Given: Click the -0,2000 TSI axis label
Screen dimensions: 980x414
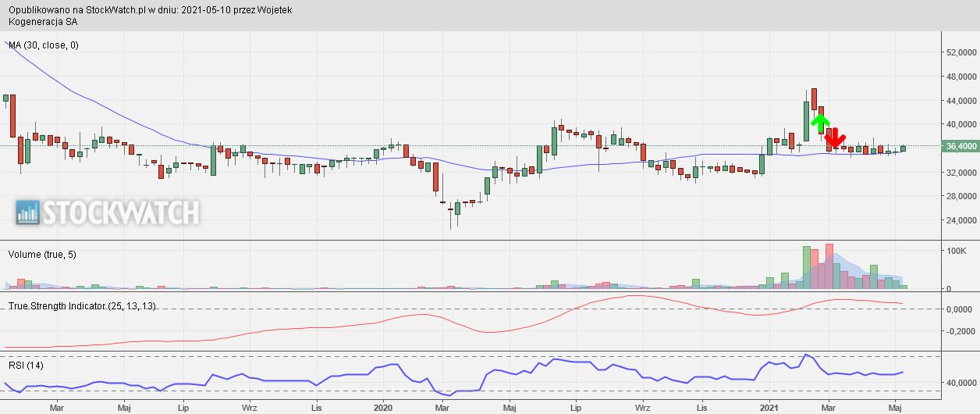Looking at the screenshot, I should pyautogui.click(x=960, y=331).
